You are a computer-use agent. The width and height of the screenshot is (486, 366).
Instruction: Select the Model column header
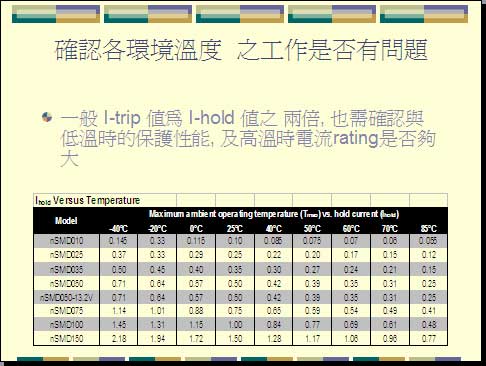[x=66, y=220]
